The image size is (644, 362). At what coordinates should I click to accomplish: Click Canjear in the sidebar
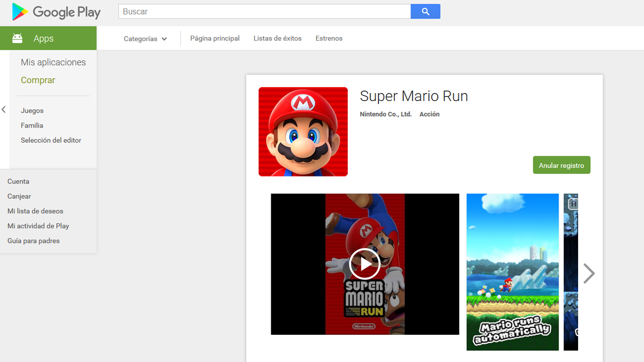click(x=19, y=196)
